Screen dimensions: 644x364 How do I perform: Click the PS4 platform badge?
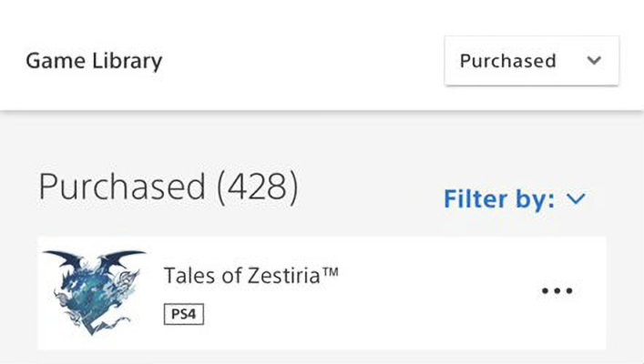coord(184,314)
